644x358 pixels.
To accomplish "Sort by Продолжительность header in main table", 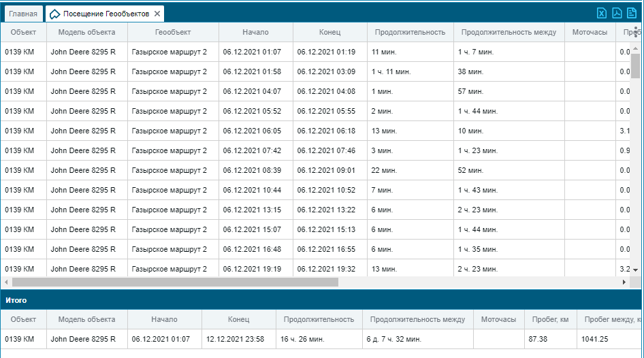I will tap(410, 32).
